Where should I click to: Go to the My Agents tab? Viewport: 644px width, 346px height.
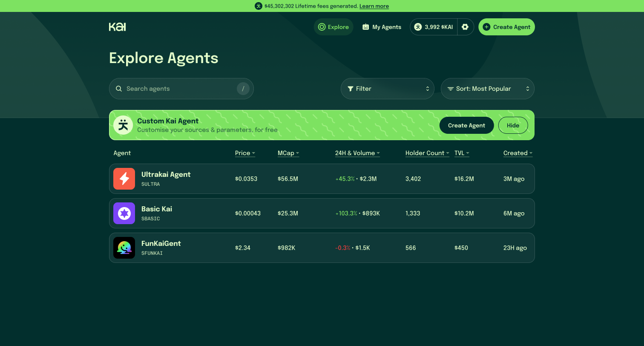coord(382,27)
